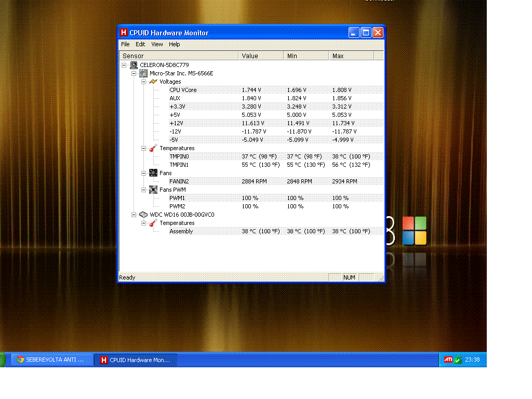
Task: Click the Ready status bar text
Action: pyautogui.click(x=127, y=277)
